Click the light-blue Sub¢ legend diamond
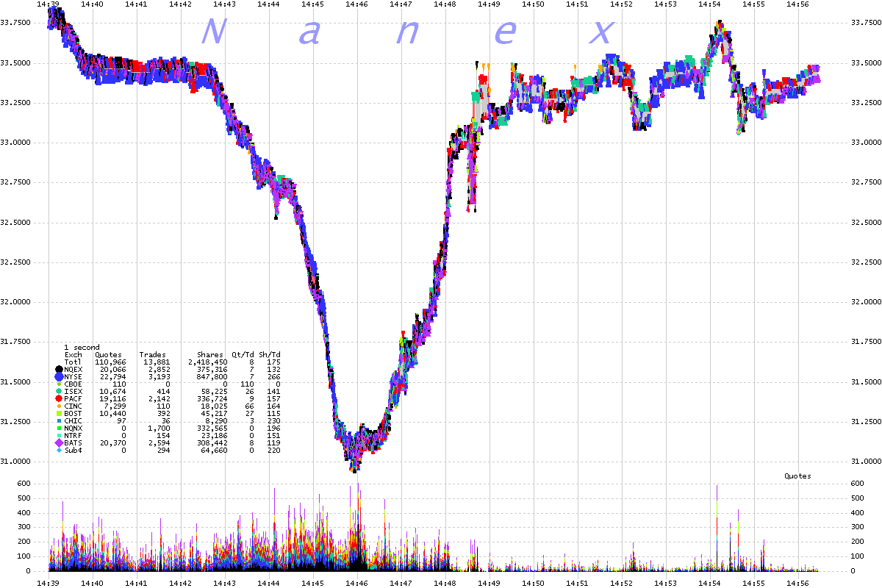The image size is (882, 588). pos(59,451)
